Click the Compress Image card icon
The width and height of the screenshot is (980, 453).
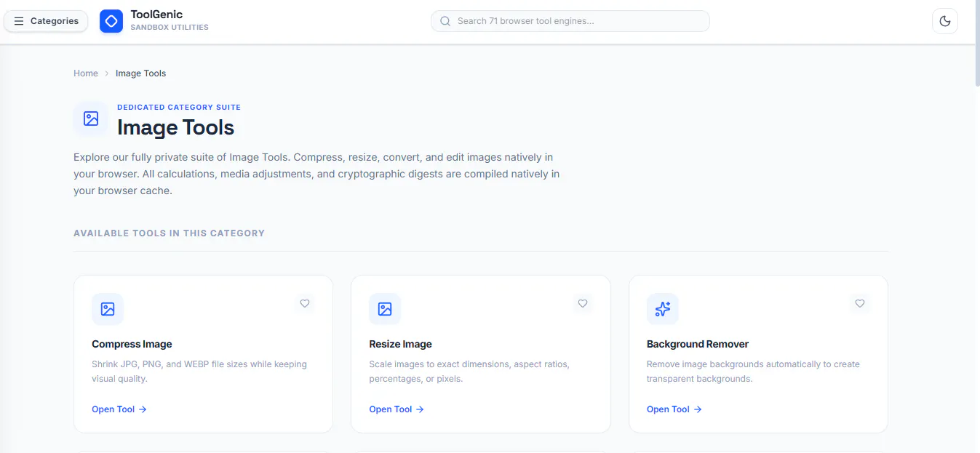(x=108, y=309)
